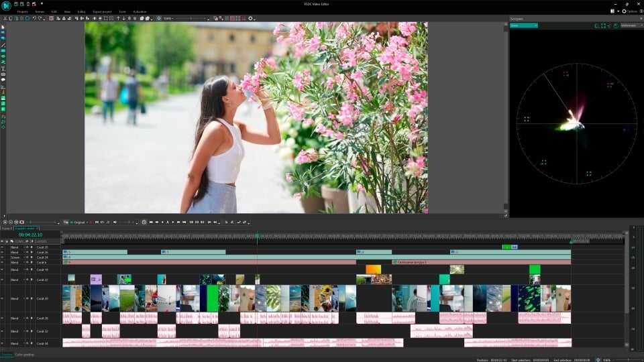Open the scope type dropdown in Scopes panel

pyautogui.click(x=523, y=25)
